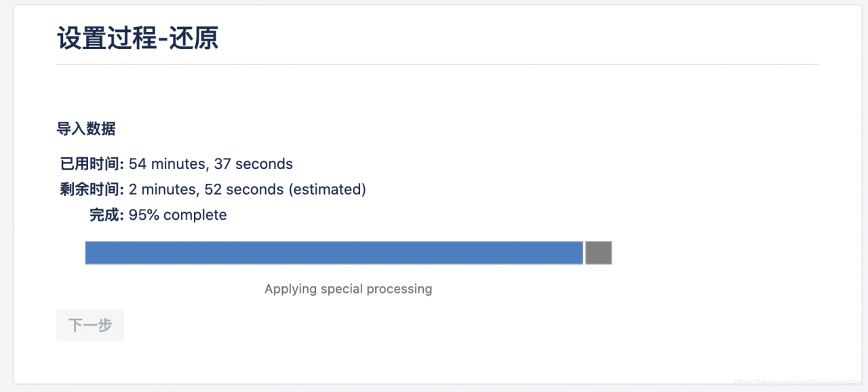Click the 下一步 button
The height and width of the screenshot is (392, 868).
[90, 325]
